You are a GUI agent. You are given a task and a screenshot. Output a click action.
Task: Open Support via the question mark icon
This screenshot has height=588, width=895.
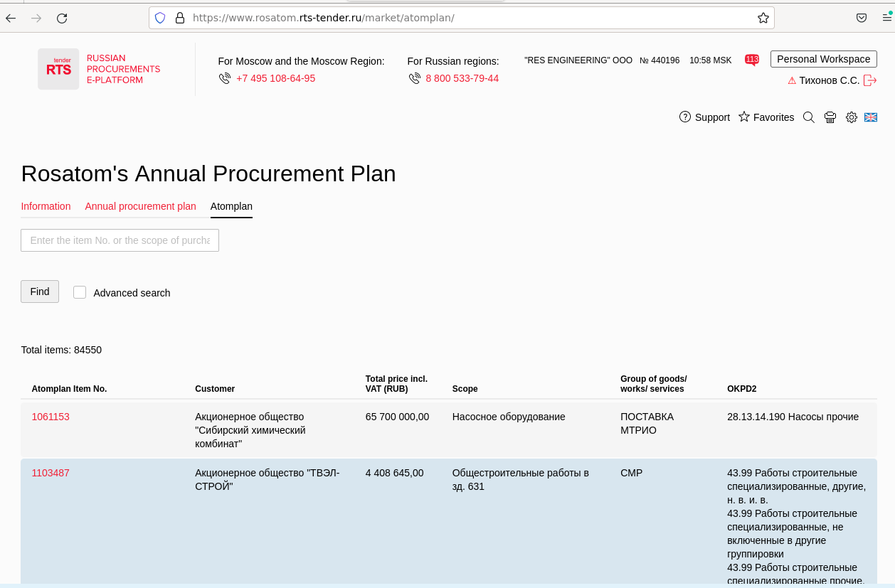click(685, 117)
